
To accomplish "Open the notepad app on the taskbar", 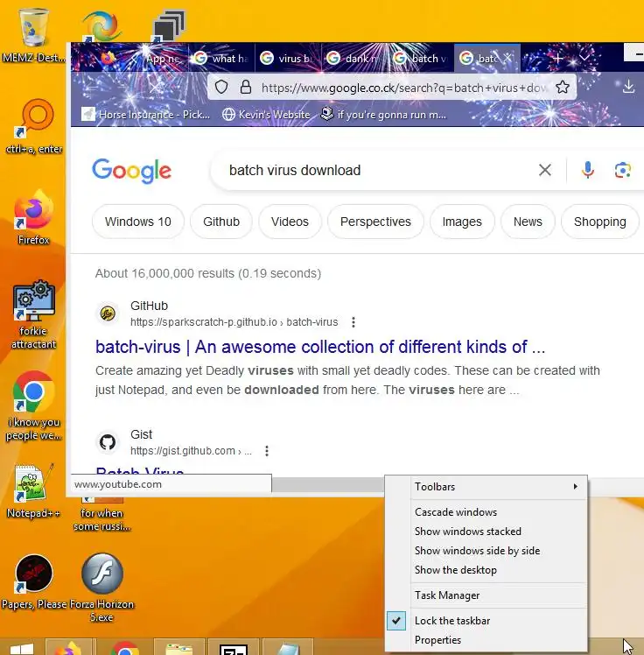I will [x=288, y=647].
